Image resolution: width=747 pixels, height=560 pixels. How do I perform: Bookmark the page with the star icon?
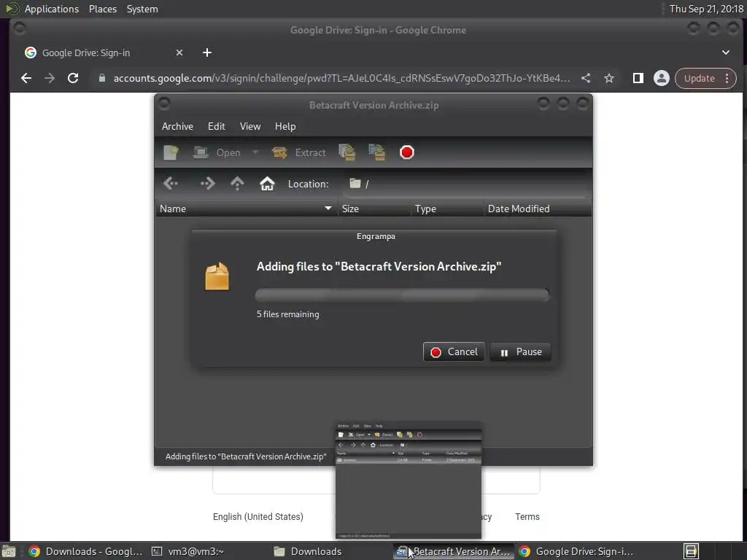click(609, 78)
